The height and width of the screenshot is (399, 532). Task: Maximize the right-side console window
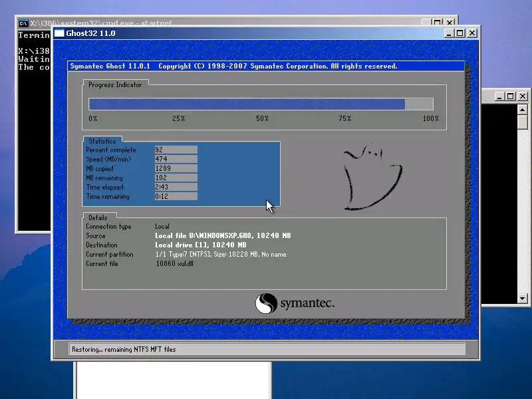point(511,96)
